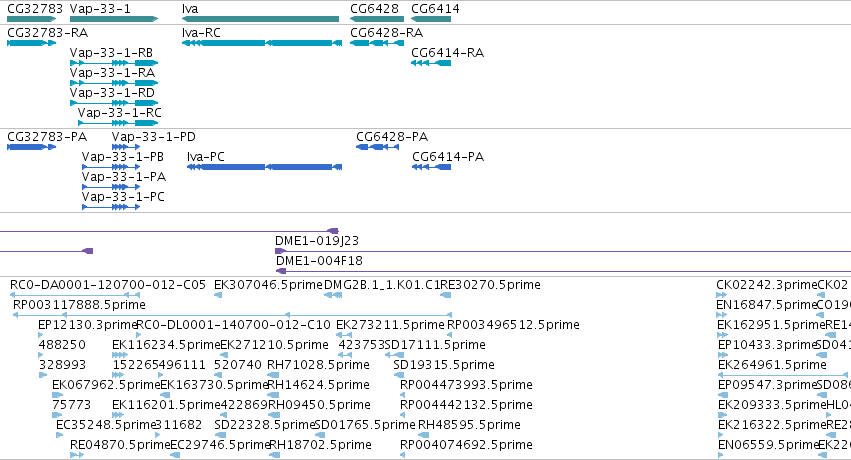The height and width of the screenshot is (460, 851).
Task: Click the SD19315.5prime EST
Action: pyautogui.click(x=398, y=375)
